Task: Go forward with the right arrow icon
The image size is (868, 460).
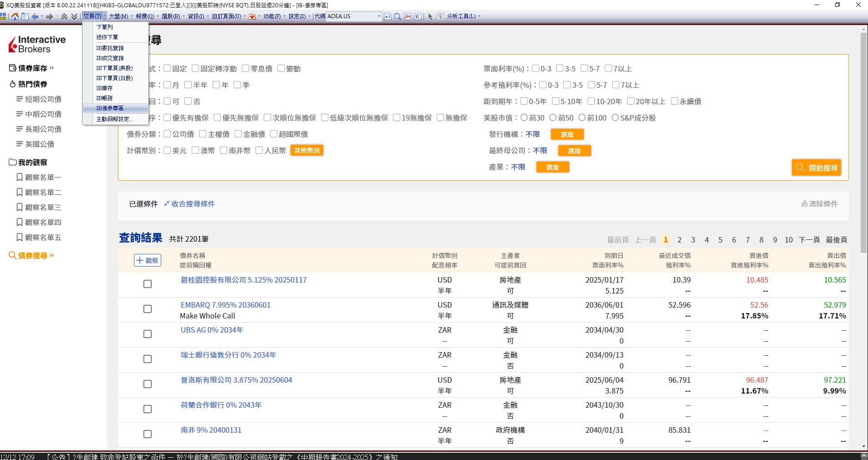Action: (49, 16)
